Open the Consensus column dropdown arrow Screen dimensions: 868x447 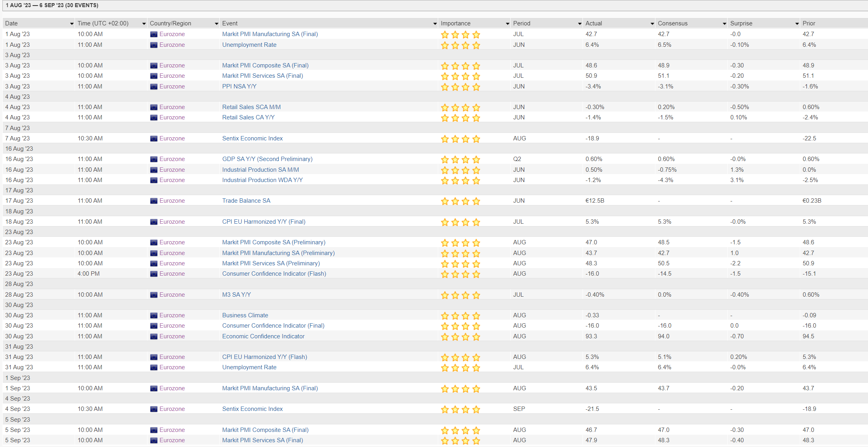(724, 24)
